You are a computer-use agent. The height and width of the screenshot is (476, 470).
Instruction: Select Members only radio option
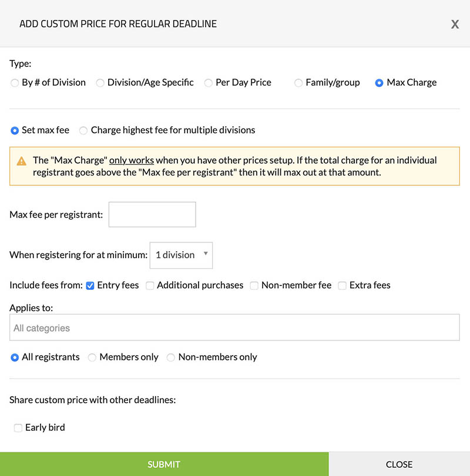point(92,357)
